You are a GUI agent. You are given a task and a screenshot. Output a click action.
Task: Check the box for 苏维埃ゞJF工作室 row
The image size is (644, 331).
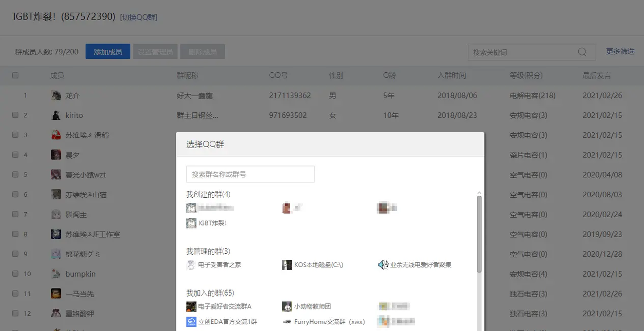15,234
